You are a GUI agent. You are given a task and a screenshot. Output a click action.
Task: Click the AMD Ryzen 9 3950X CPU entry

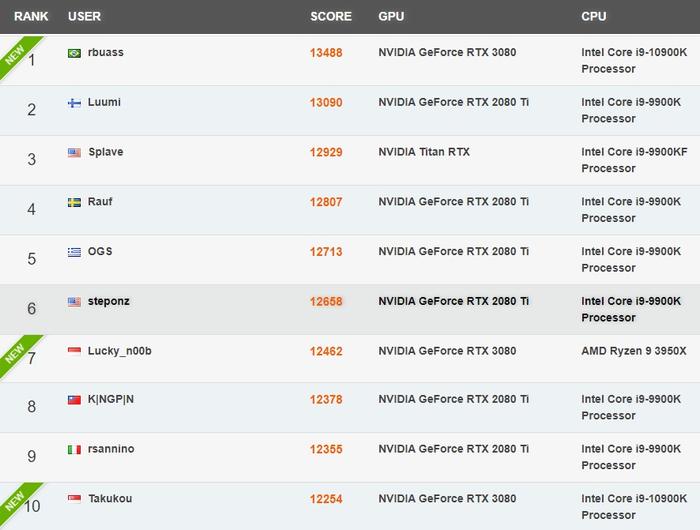[633, 351]
